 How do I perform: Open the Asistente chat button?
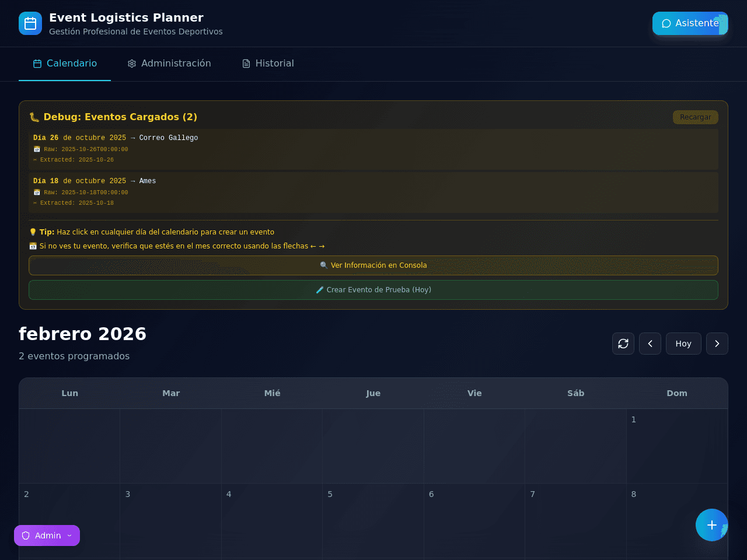690,23
